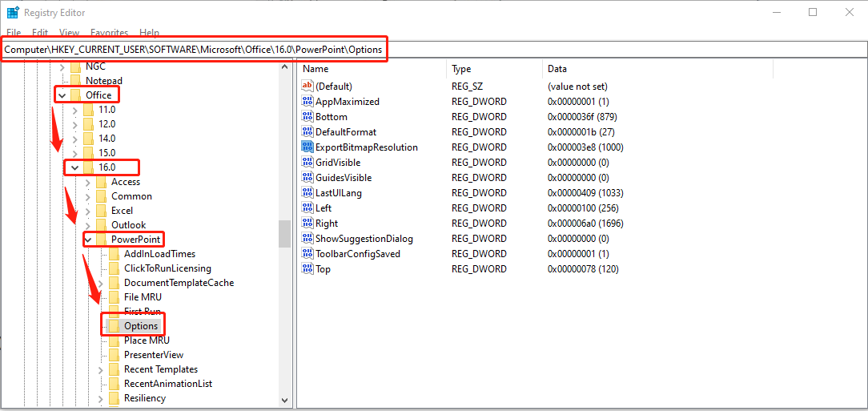Click the data value 0x00000409 (1033)
This screenshot has width=868, height=411.
point(585,193)
